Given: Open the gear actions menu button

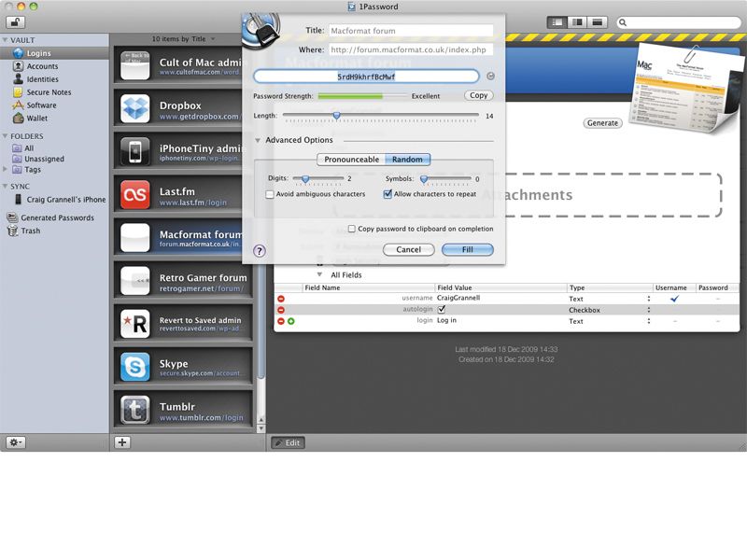Looking at the screenshot, I should coord(15,442).
